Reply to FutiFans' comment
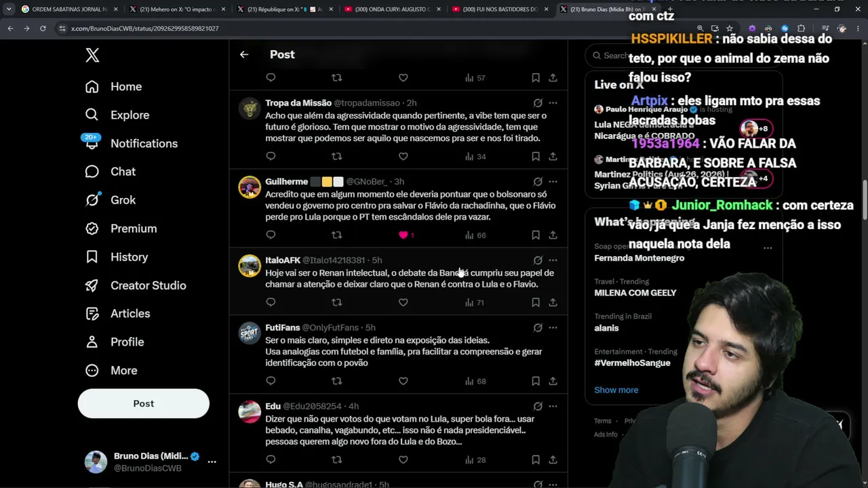Viewport: 868px width, 488px height. pos(271,381)
